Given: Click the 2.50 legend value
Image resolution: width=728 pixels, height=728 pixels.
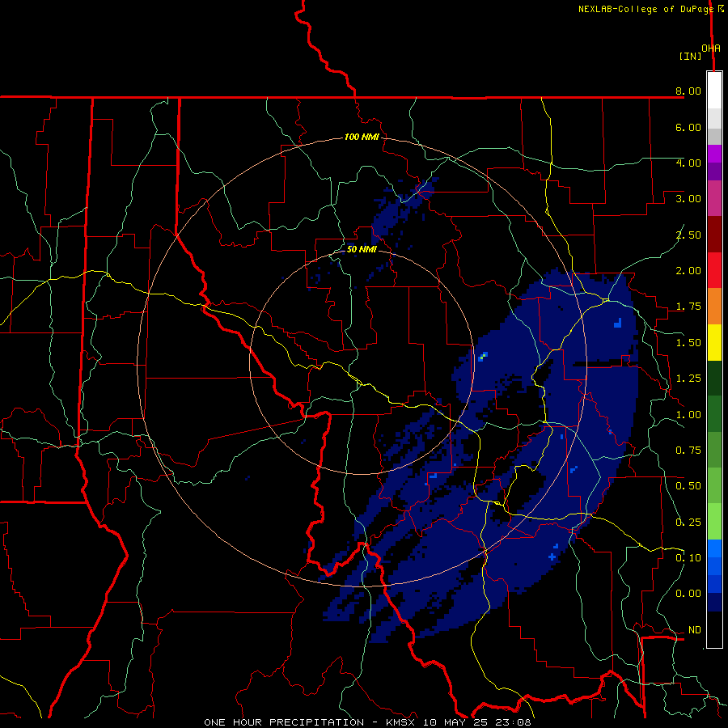Looking at the screenshot, I should [x=688, y=235].
